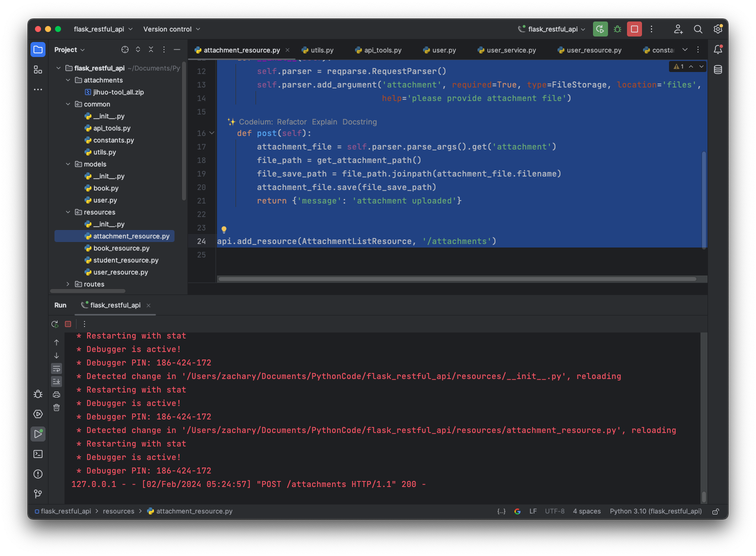The image size is (756, 556).
Task: Click the Debug bug icon in top toolbar
Action: pos(617,29)
